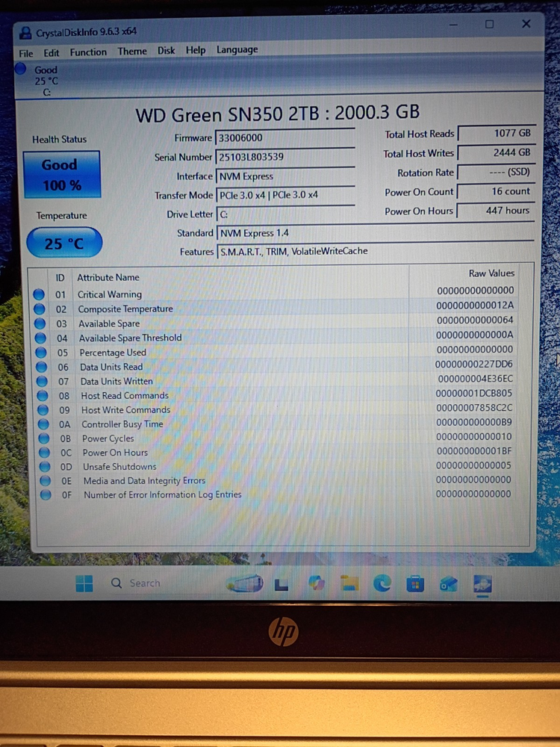Screen dimensions: 560x747
Task: Open File Explorer from the taskbar
Action: [x=349, y=583]
